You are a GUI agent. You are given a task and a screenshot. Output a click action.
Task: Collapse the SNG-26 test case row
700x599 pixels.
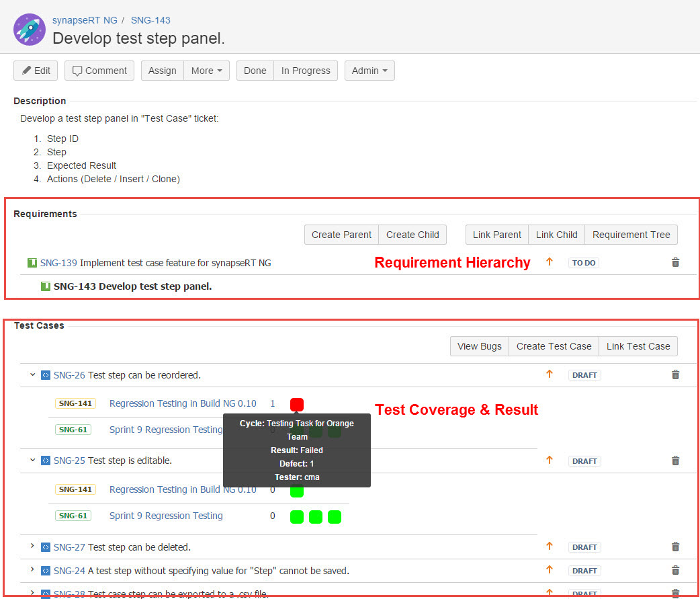point(32,374)
